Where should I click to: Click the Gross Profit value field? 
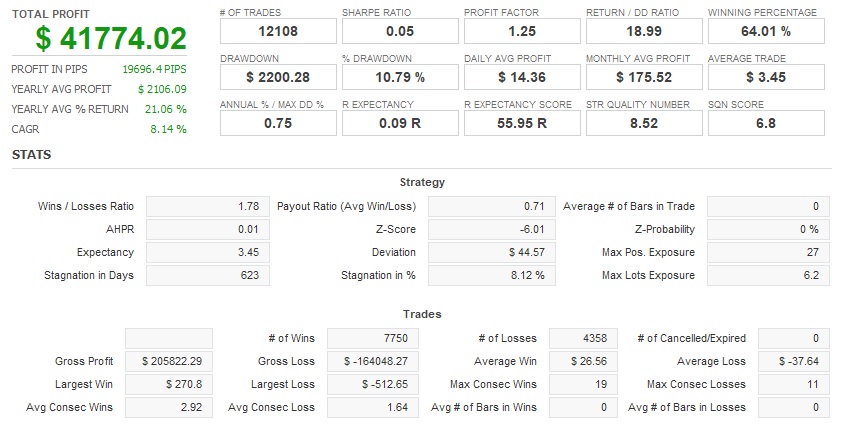click(x=169, y=361)
